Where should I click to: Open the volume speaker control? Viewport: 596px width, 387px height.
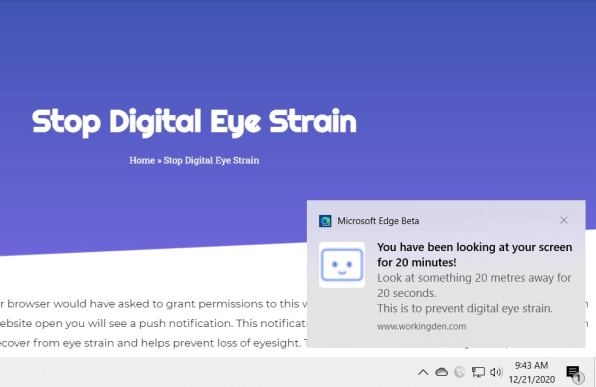point(496,372)
